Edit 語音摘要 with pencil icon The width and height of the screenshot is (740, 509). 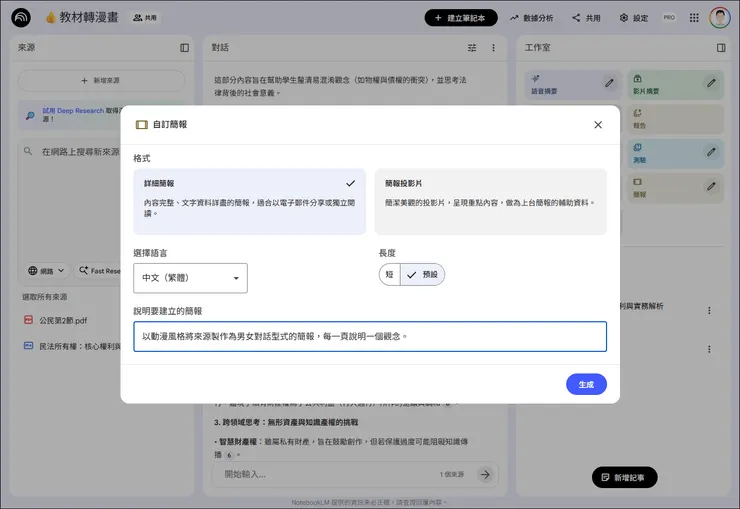point(609,83)
